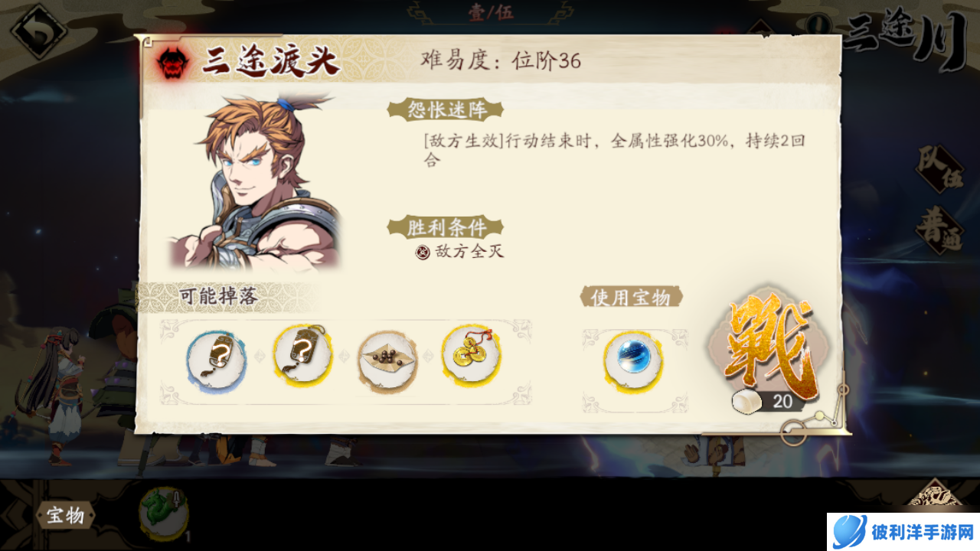Open the 队伍 team menu
The height and width of the screenshot is (551, 980).
coord(940,168)
